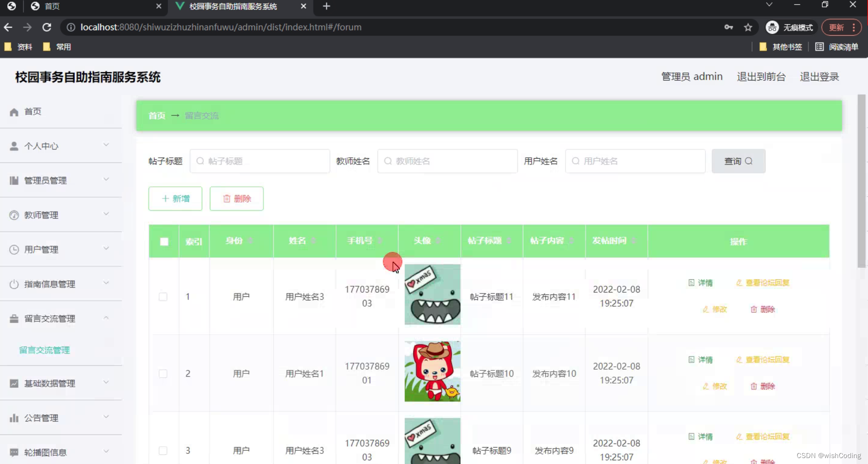The width and height of the screenshot is (868, 464).
Task: Click the 用户管理 clock icon
Action: (x=14, y=249)
